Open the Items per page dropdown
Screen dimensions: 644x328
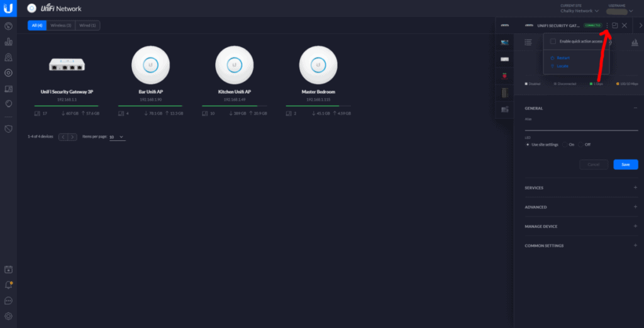coord(117,137)
